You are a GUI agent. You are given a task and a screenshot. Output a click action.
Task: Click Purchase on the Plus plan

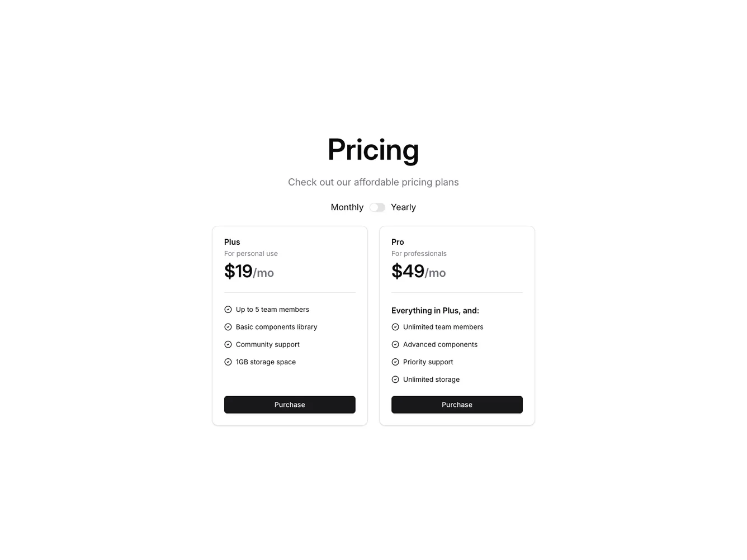(290, 404)
